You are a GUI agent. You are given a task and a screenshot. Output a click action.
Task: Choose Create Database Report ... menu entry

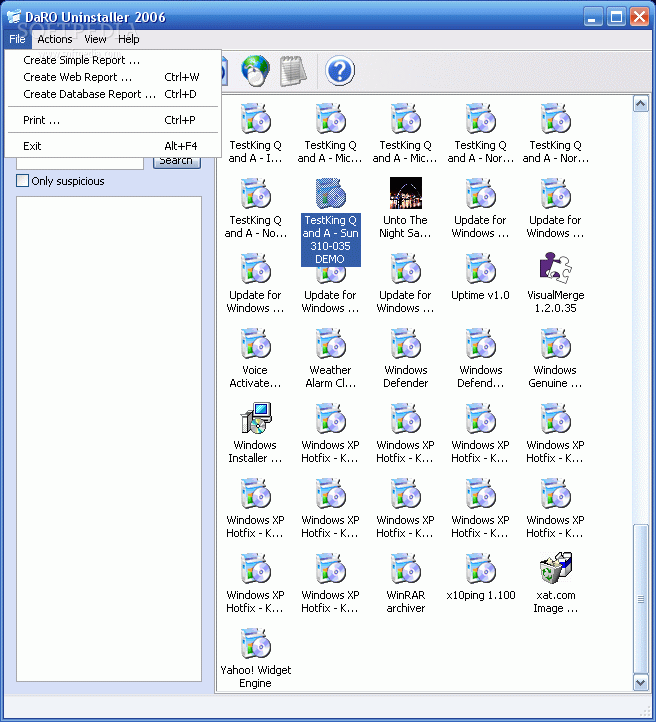(113, 94)
